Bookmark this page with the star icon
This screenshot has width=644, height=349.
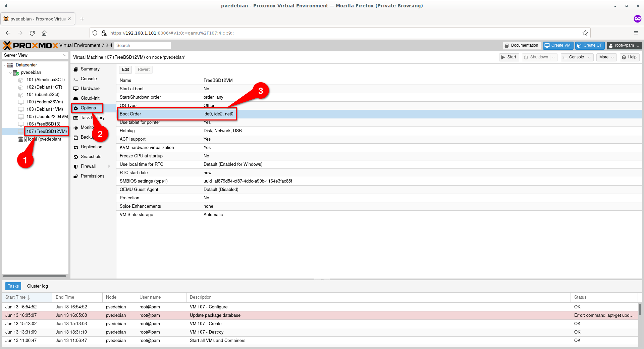point(585,33)
